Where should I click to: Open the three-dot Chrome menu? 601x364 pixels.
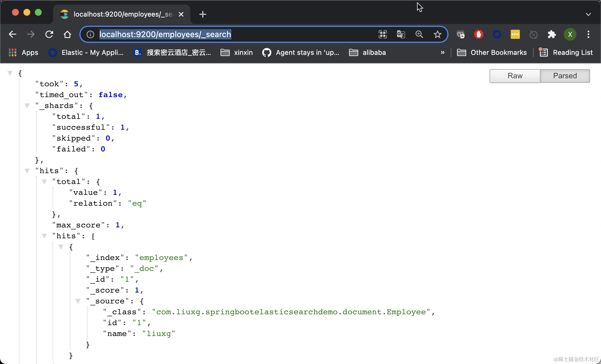click(588, 34)
